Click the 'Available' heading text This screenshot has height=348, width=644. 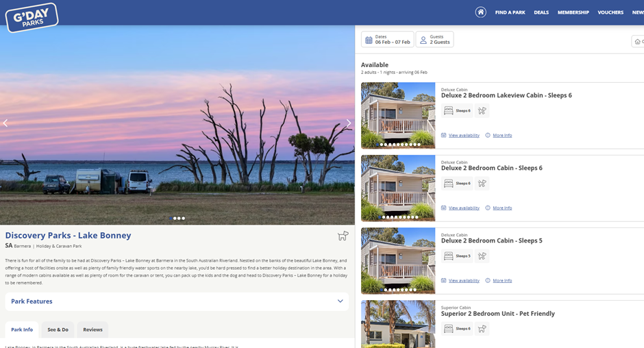(x=375, y=65)
